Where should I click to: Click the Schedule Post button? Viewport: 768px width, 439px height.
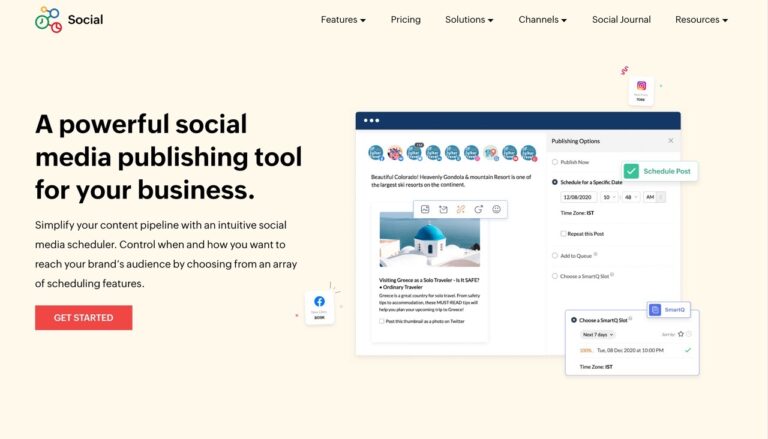(660, 171)
